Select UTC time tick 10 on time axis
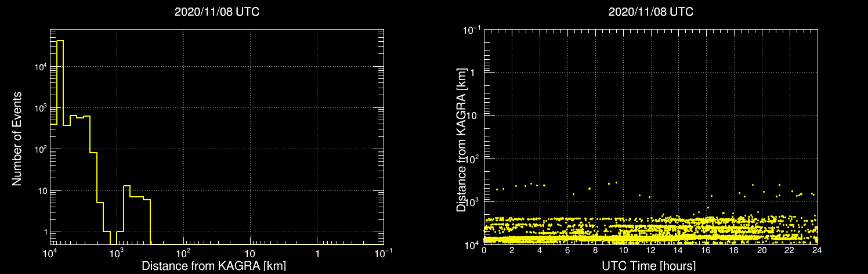 click(x=623, y=251)
